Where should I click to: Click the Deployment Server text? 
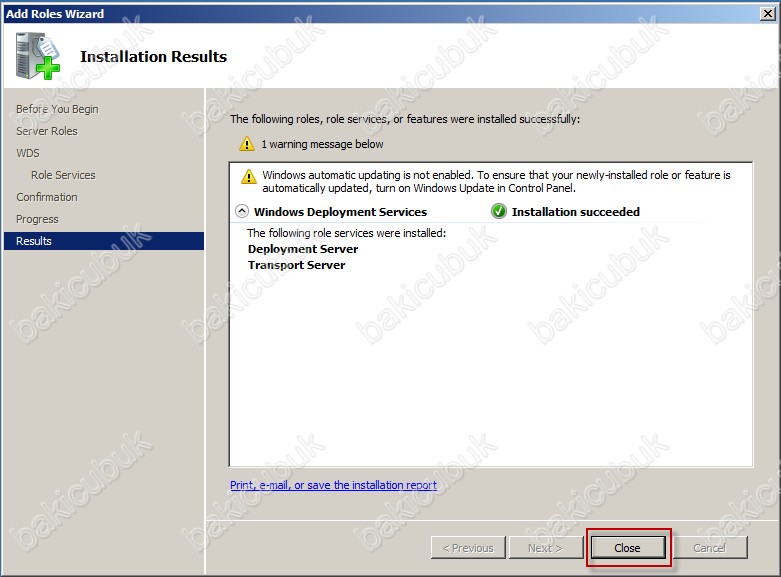coord(303,249)
